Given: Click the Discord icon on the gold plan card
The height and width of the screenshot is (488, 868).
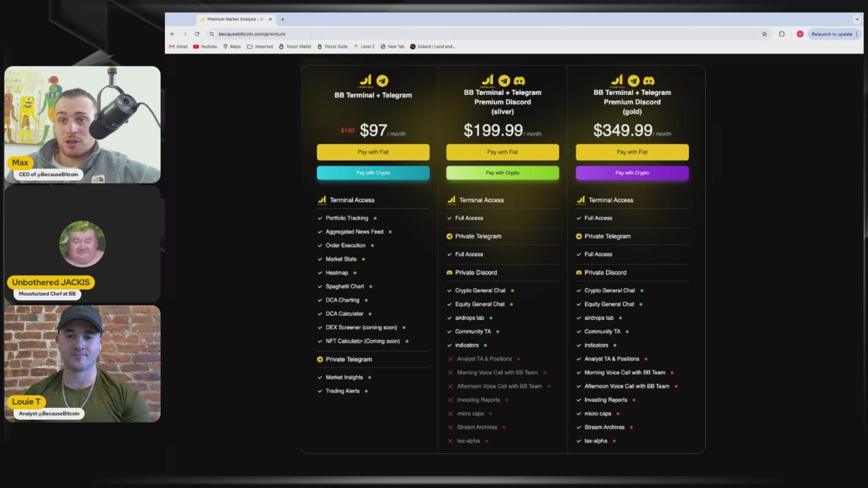Looking at the screenshot, I should (649, 81).
